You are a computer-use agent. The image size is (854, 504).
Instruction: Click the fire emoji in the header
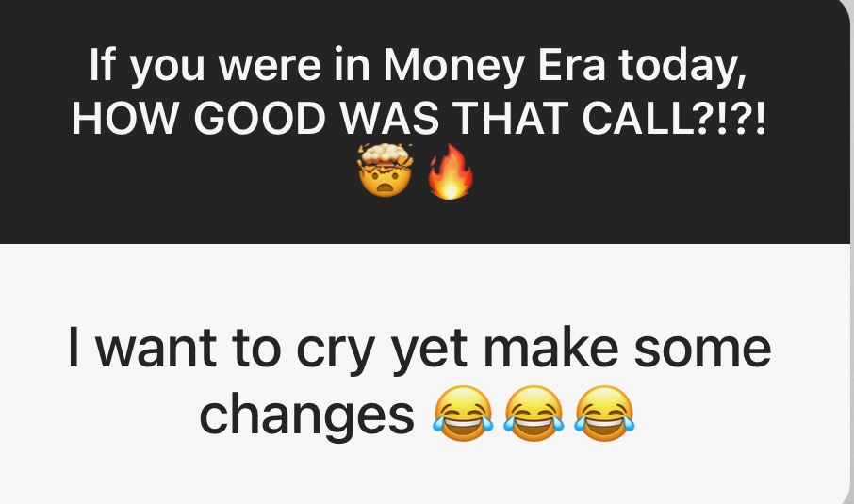pos(450,171)
